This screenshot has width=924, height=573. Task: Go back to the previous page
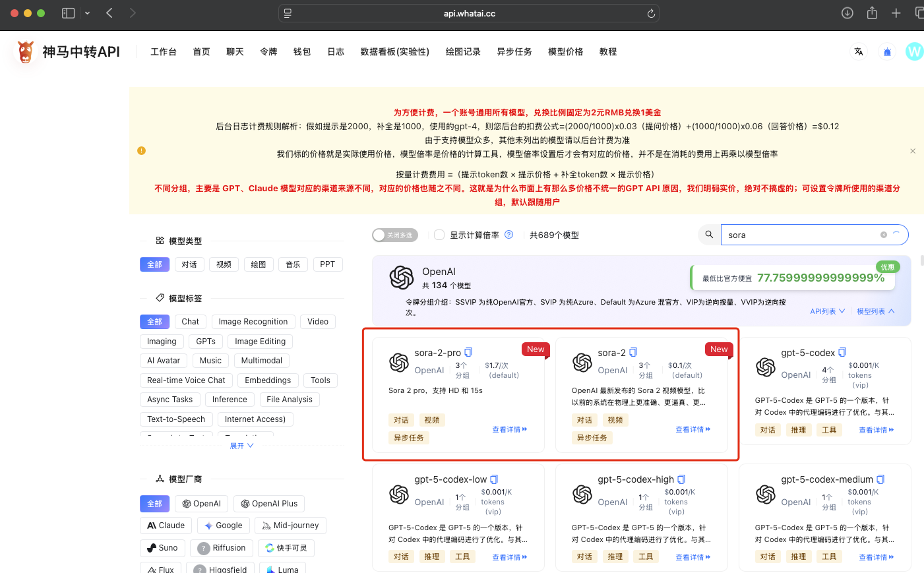[109, 13]
